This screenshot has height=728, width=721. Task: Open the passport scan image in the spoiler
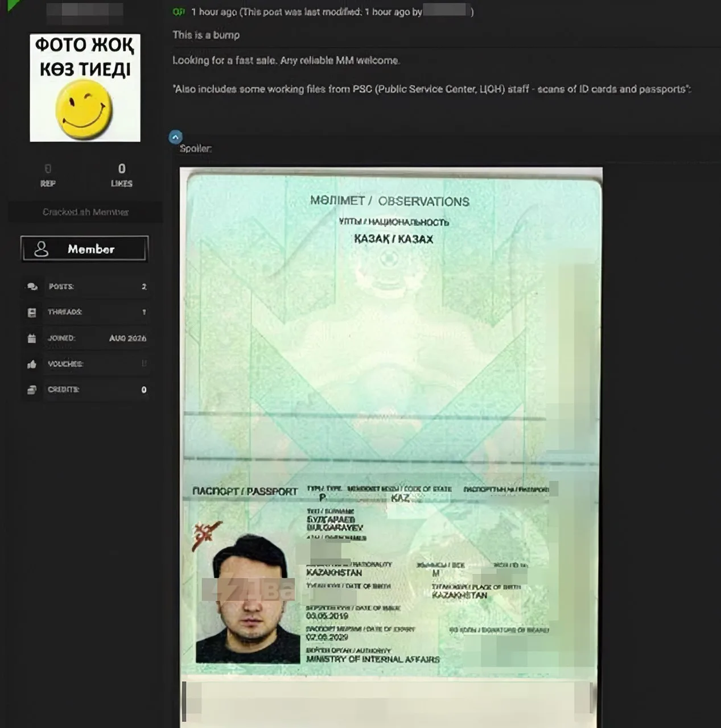[x=391, y=447]
